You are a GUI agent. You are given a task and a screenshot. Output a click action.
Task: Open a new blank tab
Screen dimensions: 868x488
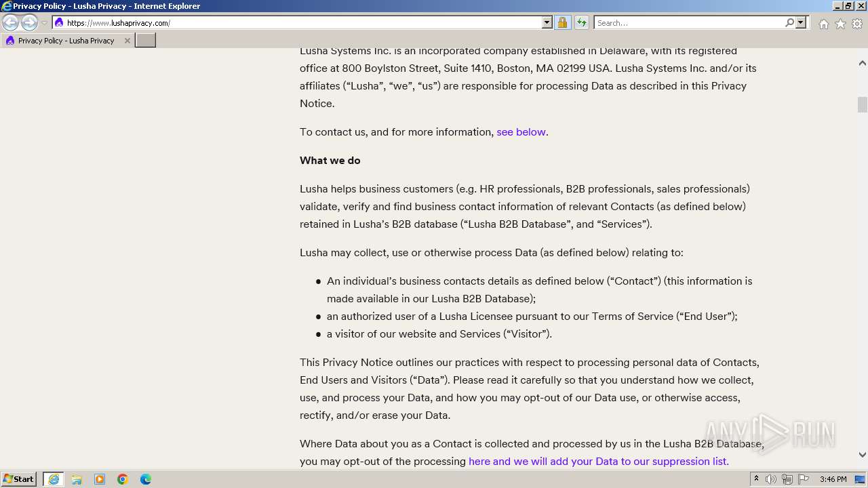(146, 41)
